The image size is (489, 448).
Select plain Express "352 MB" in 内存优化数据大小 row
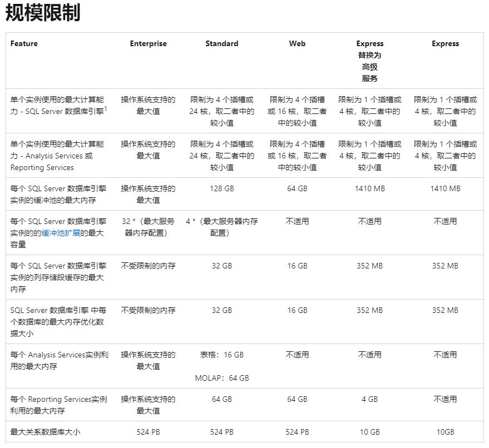[446, 311]
